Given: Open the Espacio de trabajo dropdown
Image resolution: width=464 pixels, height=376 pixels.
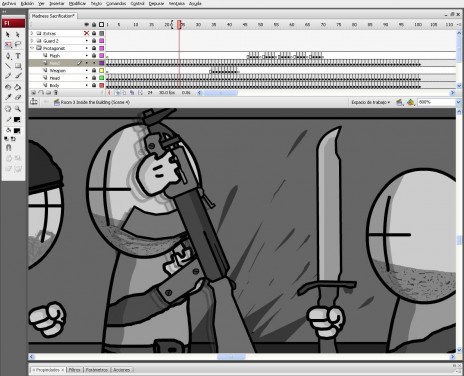Looking at the screenshot, I should point(370,102).
